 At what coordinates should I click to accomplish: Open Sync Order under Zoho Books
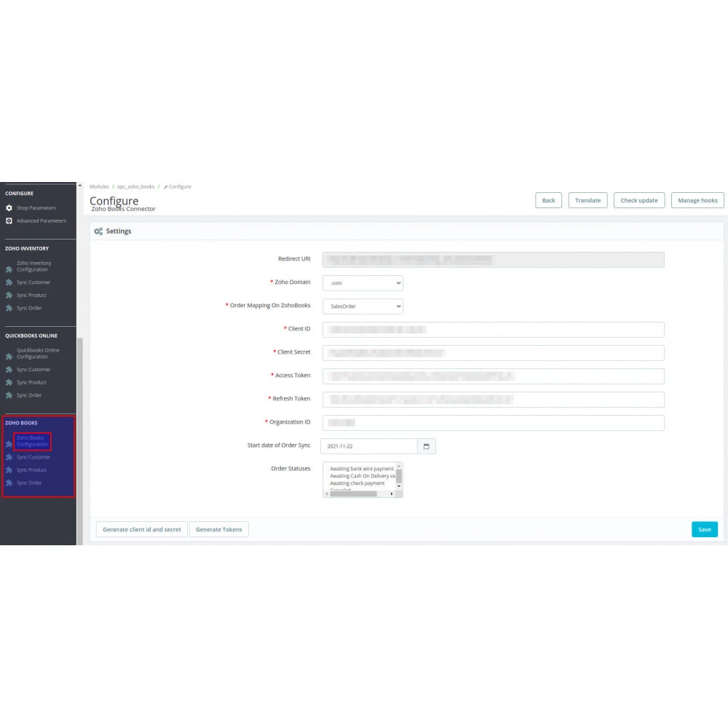point(29,483)
